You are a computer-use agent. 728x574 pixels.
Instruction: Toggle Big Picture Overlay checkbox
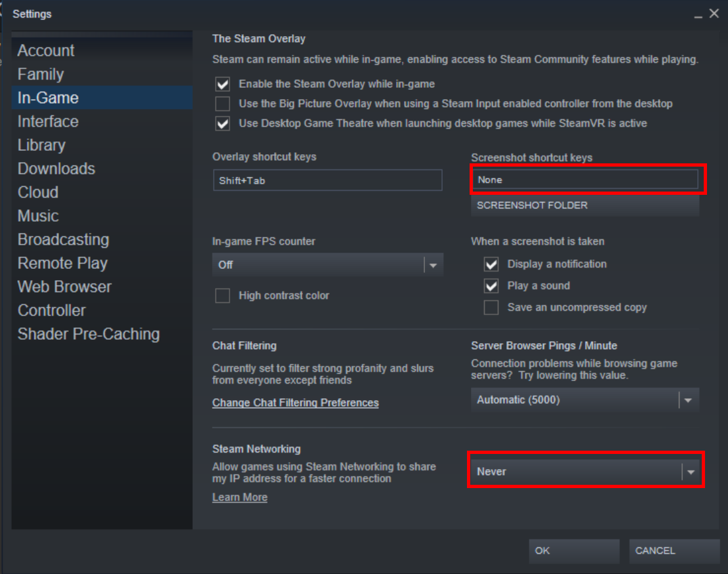coord(223,104)
